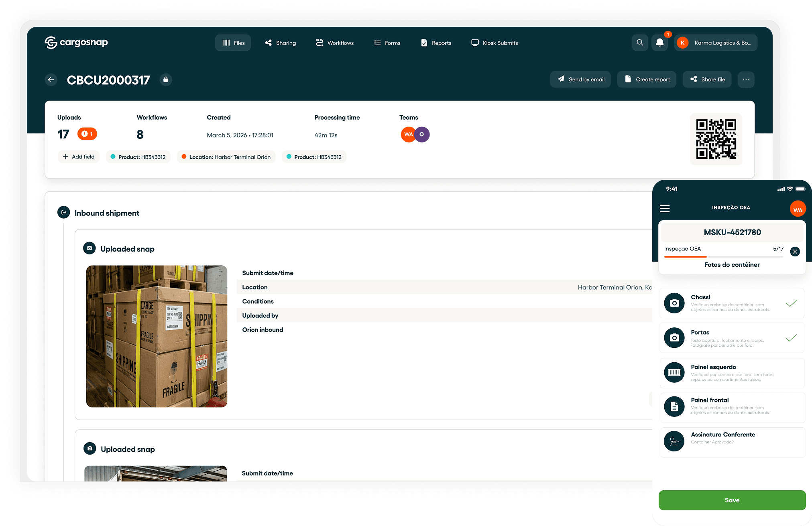
Task: Click the cargosnap logo
Action: pos(76,42)
